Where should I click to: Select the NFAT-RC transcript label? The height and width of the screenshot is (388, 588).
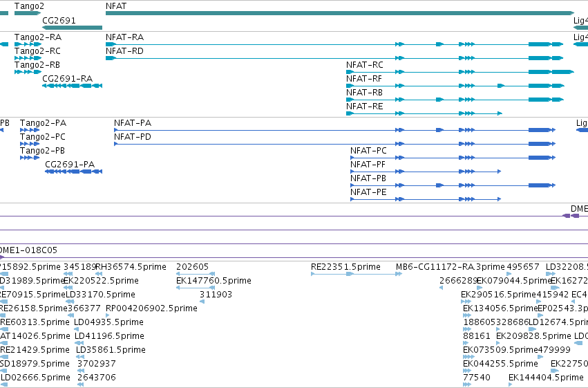(x=365, y=65)
